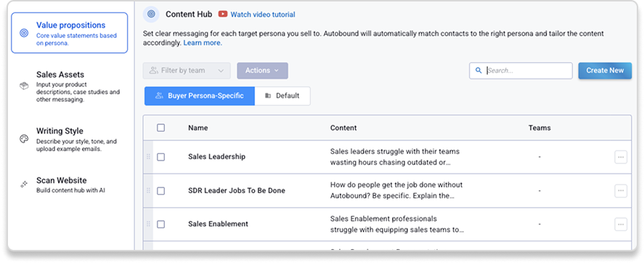Click the Value propositions target icon
This screenshot has width=644, height=263.
(x=24, y=33)
